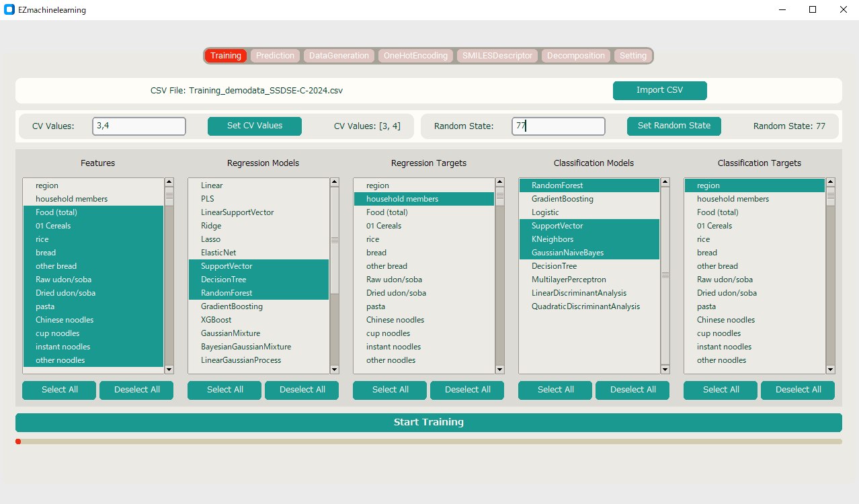Start Training with the wide button
The image size is (859, 504).
click(x=428, y=423)
